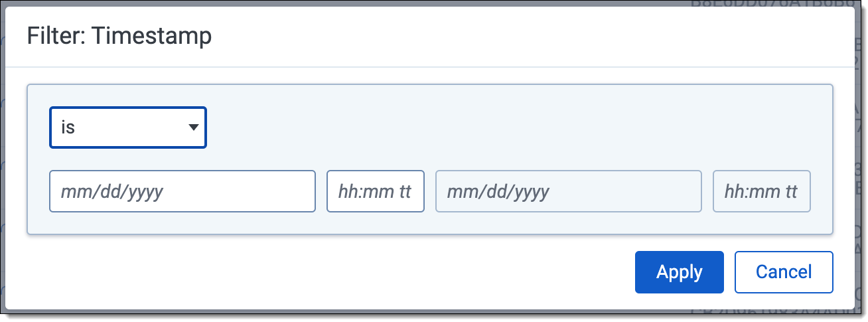Select the second hh:mm tt time field
This screenshot has width=868, height=322.
(762, 192)
